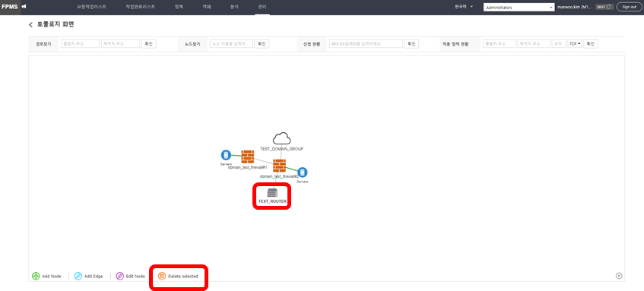The width and height of the screenshot is (644, 291).
Task: Click 확인 button in 경로찾기 section
Action: (149, 43)
